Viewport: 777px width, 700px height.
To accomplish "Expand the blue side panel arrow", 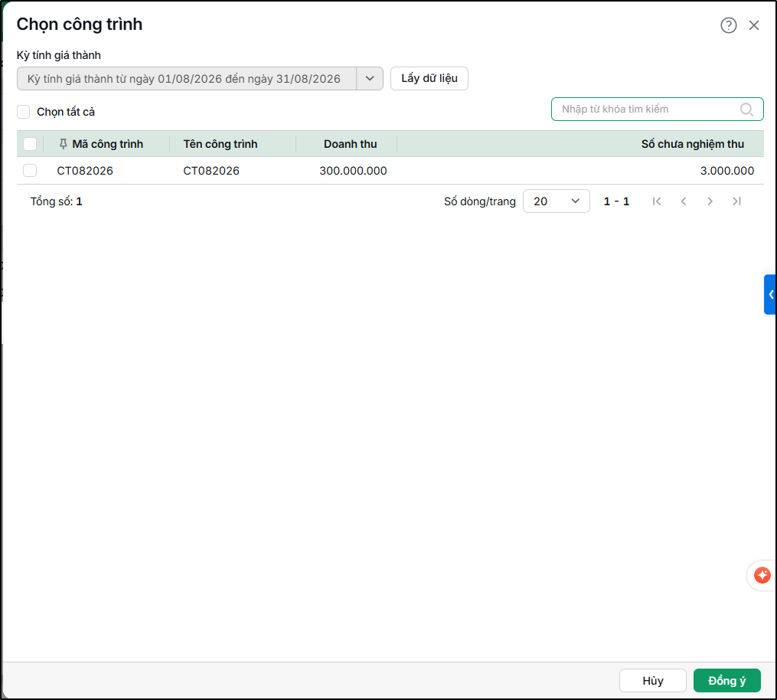I will (770, 295).
